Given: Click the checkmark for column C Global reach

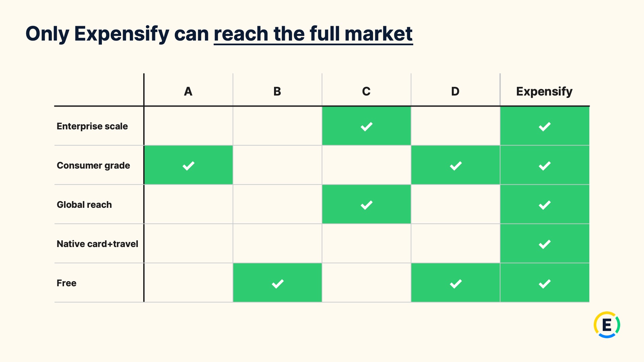Looking at the screenshot, I should point(367,205).
